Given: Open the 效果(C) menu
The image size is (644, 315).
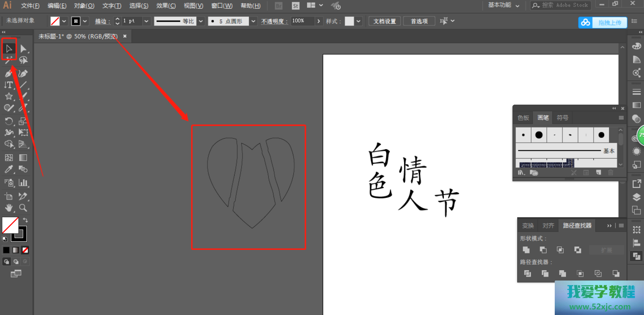Looking at the screenshot, I should 166,6.
